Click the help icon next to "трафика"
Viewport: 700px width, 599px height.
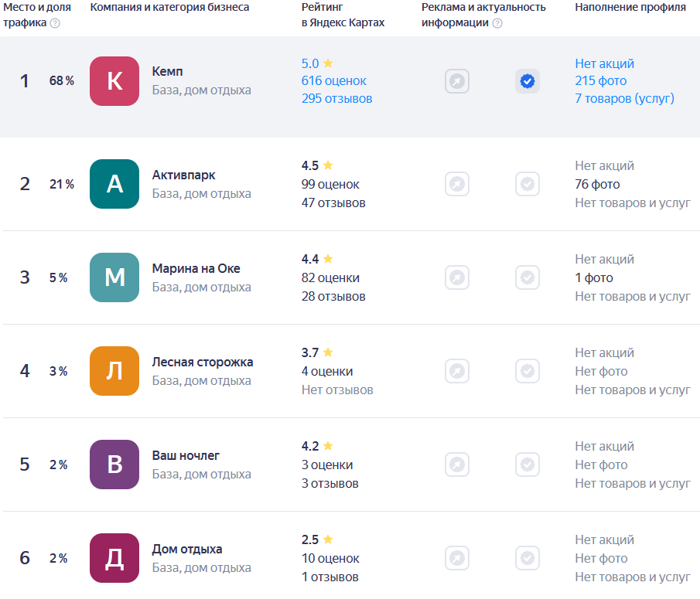[x=55, y=23]
